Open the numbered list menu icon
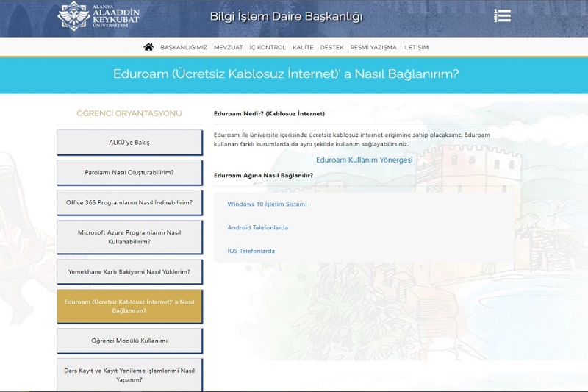Viewport: 588px width, 392px height. click(x=502, y=15)
